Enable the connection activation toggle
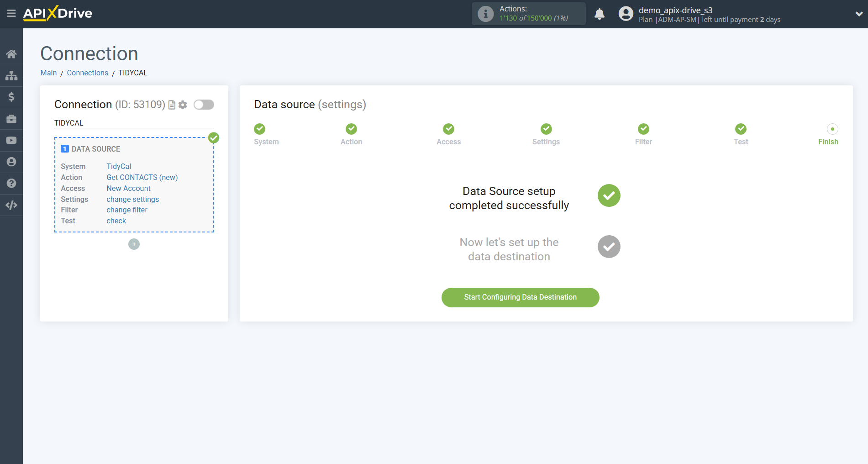Image resolution: width=868 pixels, height=464 pixels. [204, 105]
